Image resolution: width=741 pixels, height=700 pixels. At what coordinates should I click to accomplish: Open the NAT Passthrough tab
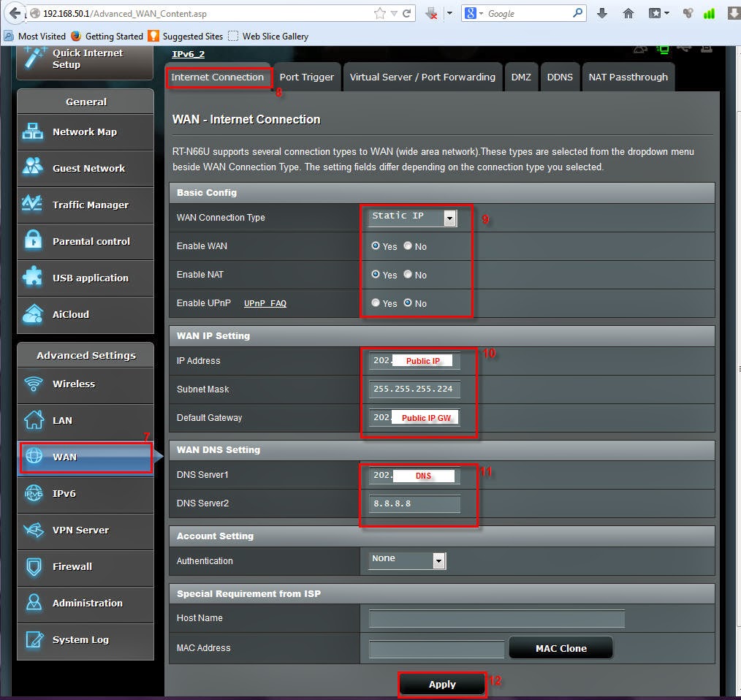point(628,76)
